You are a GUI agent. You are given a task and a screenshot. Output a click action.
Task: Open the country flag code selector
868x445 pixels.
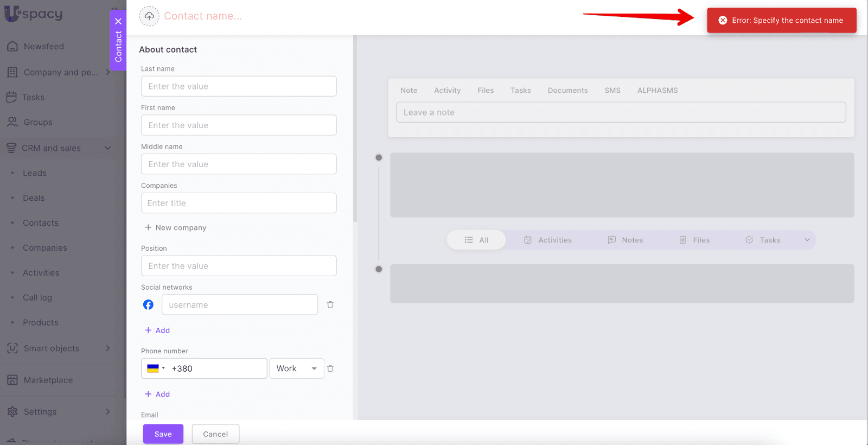(x=156, y=368)
